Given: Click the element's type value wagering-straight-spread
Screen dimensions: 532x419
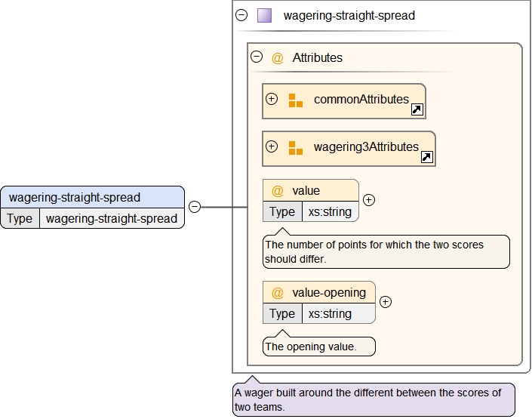Looking at the screenshot, I should [x=112, y=219].
